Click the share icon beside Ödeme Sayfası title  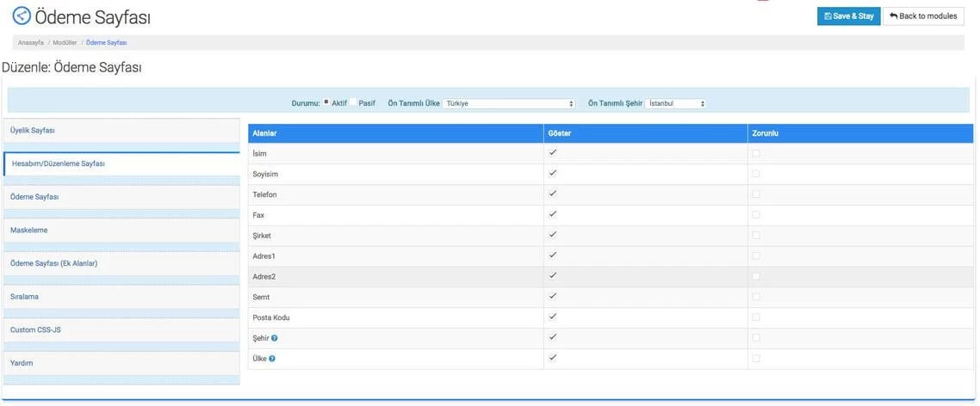[x=22, y=16]
